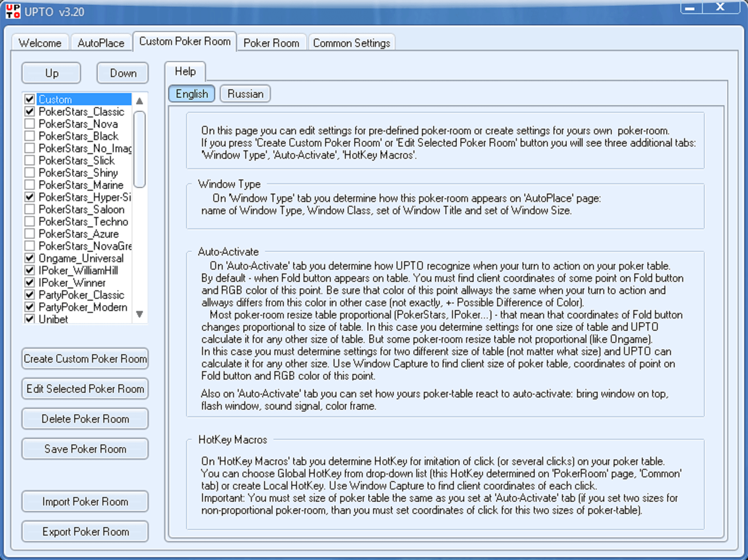
Task: Uncheck IPoker_Winner checkbox
Action: tap(30, 282)
